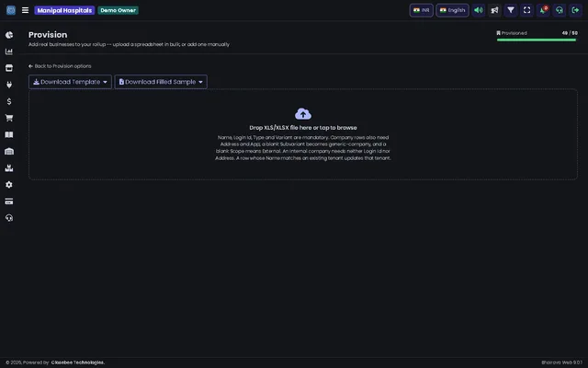Expand the Download Filled Sample dropdown
This screenshot has height=368, width=588.
click(x=161, y=82)
